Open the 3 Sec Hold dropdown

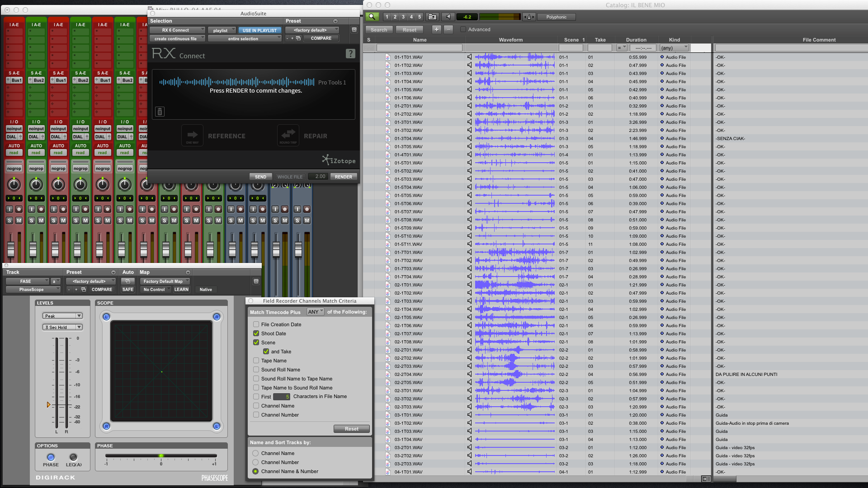tap(62, 327)
